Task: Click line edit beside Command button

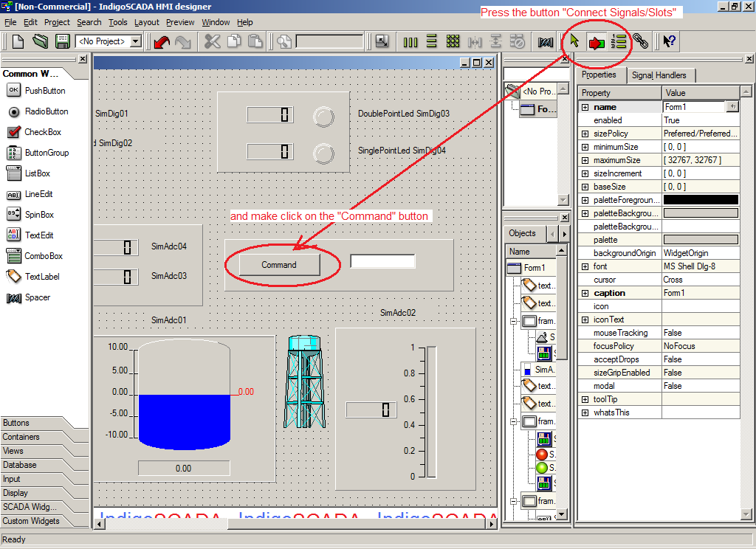Action: pyautogui.click(x=382, y=261)
